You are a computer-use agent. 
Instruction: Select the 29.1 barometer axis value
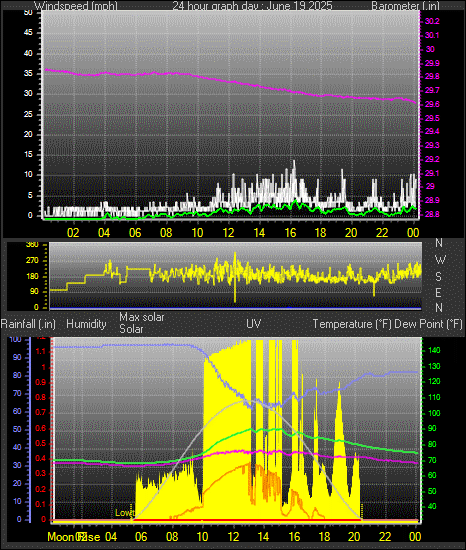[432, 173]
